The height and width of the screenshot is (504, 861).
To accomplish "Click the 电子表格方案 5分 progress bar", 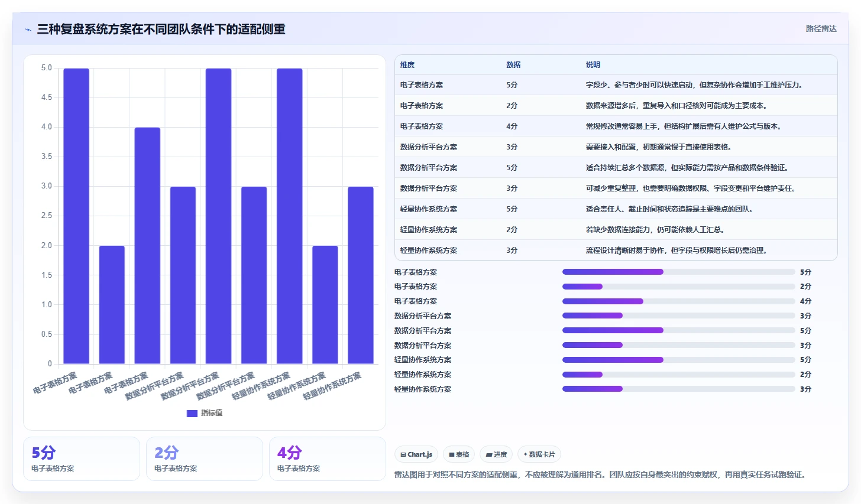I will point(679,272).
